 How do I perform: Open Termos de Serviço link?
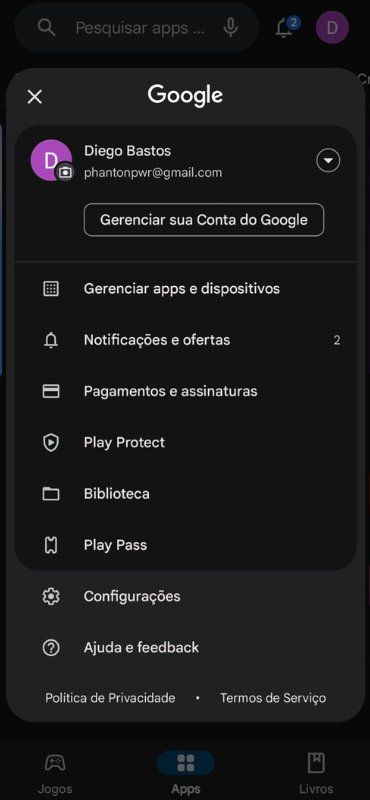(x=273, y=697)
